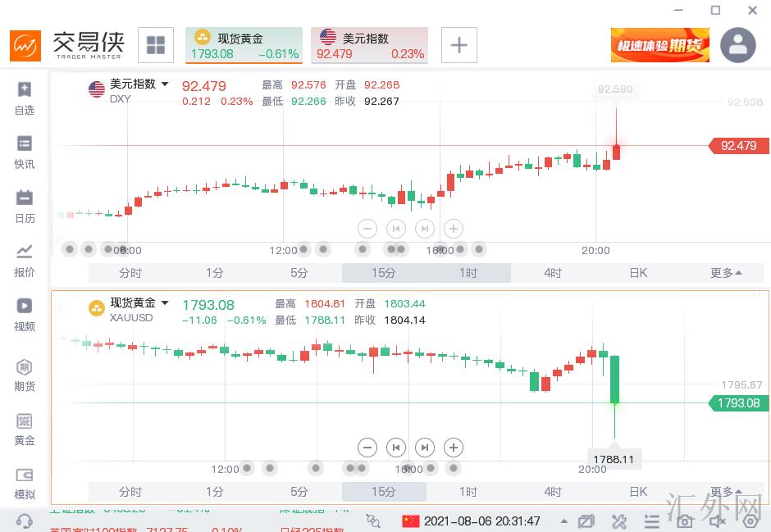Take a screenshot with the camera icon
Viewport: 771px width, 532px height.
pyautogui.click(x=684, y=521)
